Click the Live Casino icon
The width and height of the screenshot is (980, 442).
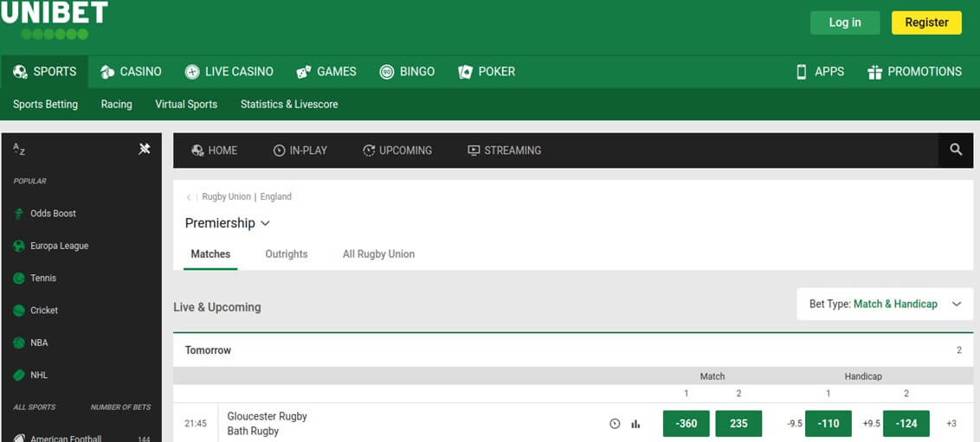pos(192,72)
